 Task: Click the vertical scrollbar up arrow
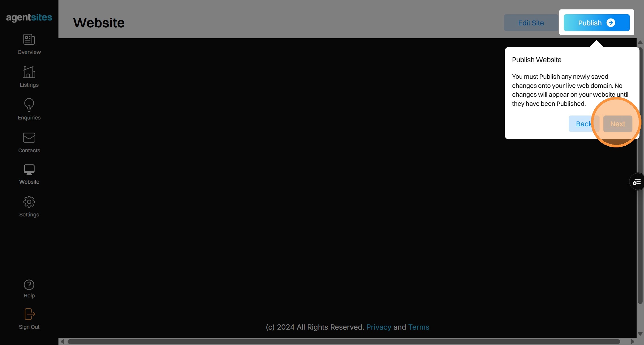[x=640, y=42]
